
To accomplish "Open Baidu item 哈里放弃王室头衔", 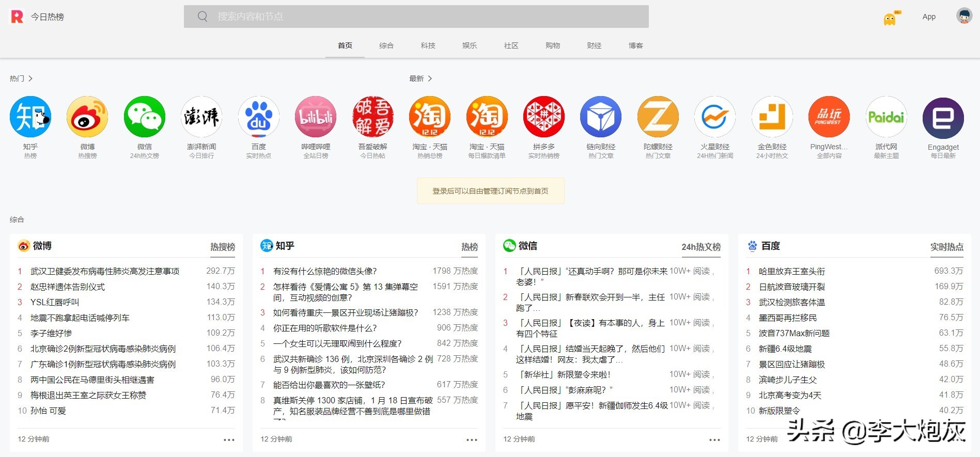I will coord(792,271).
